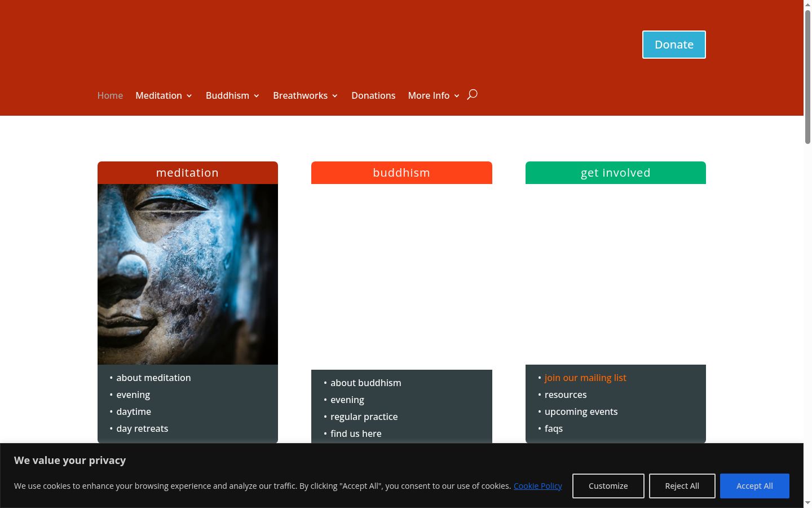The width and height of the screenshot is (812, 508).
Task: Open the about meditation link
Action: [x=153, y=378]
